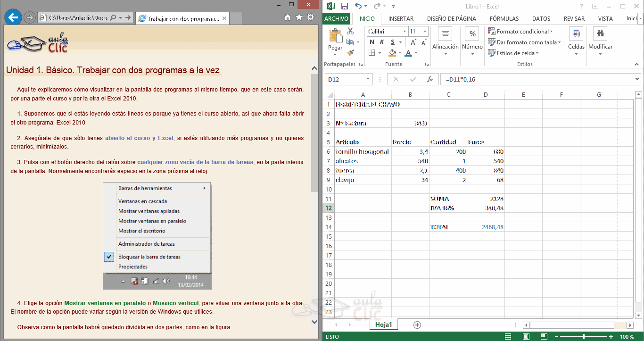This screenshot has height=341, width=644.
Task: Go to the browser home page icon
Action: pos(288,17)
